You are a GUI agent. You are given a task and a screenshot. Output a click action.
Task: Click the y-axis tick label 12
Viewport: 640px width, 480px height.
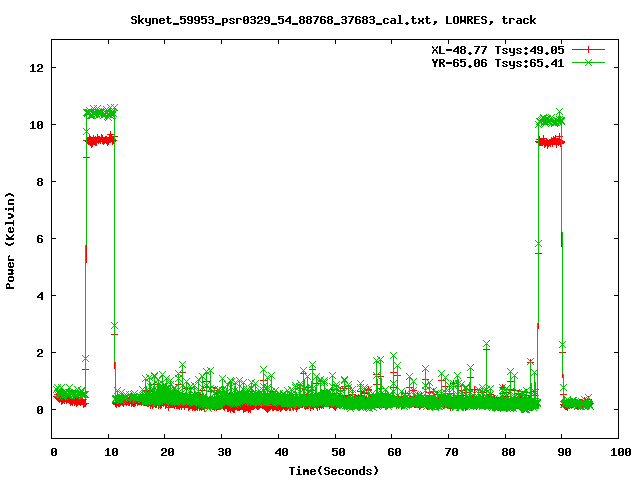36,68
